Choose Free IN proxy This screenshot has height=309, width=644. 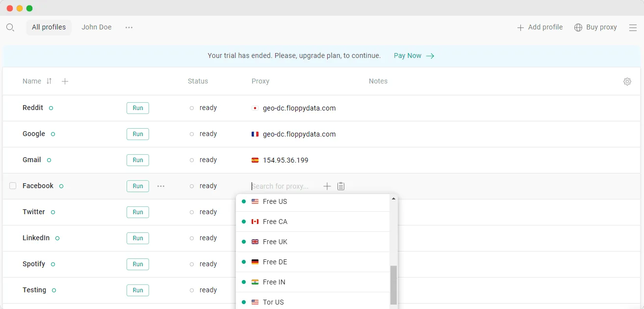click(313, 282)
